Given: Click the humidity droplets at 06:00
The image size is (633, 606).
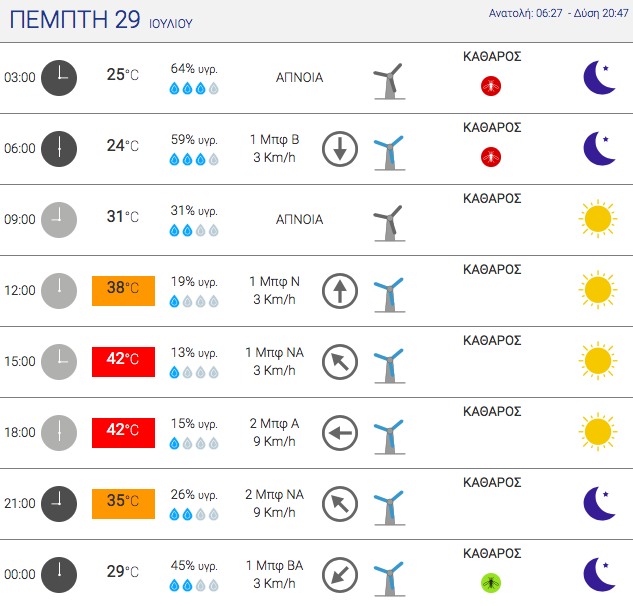Looking at the screenshot, I should 194,159.
